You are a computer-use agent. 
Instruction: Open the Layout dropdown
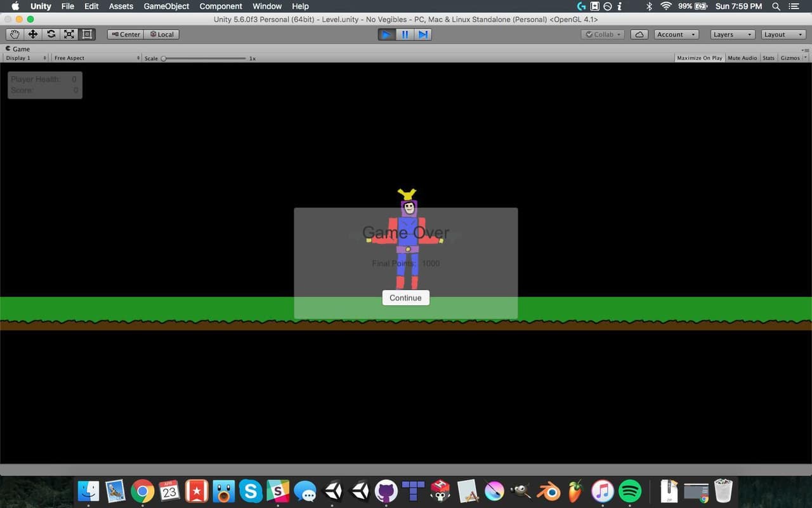(783, 34)
